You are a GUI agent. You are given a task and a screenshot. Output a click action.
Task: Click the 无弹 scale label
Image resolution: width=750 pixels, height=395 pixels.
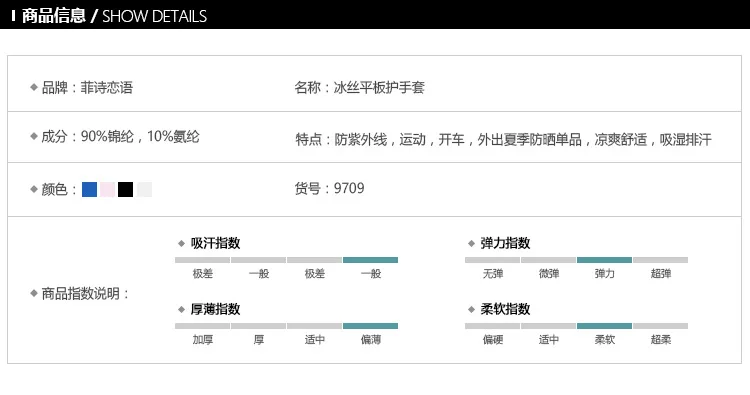[493, 274]
